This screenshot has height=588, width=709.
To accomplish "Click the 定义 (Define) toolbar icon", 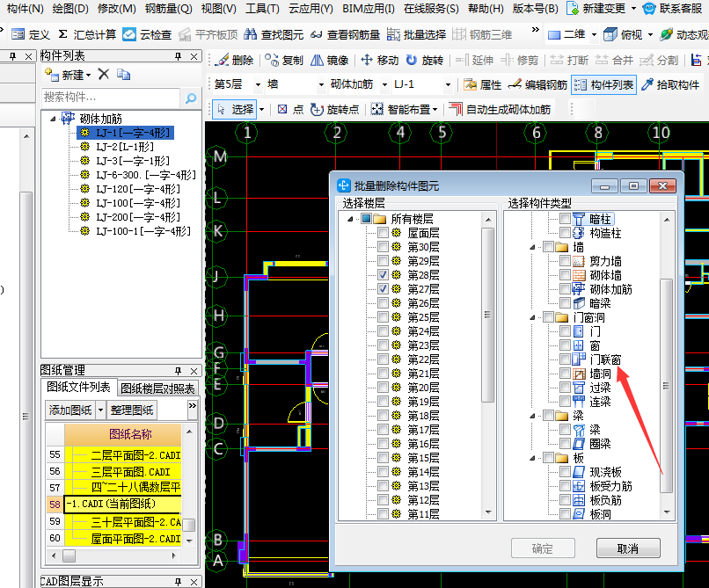I will point(18,34).
